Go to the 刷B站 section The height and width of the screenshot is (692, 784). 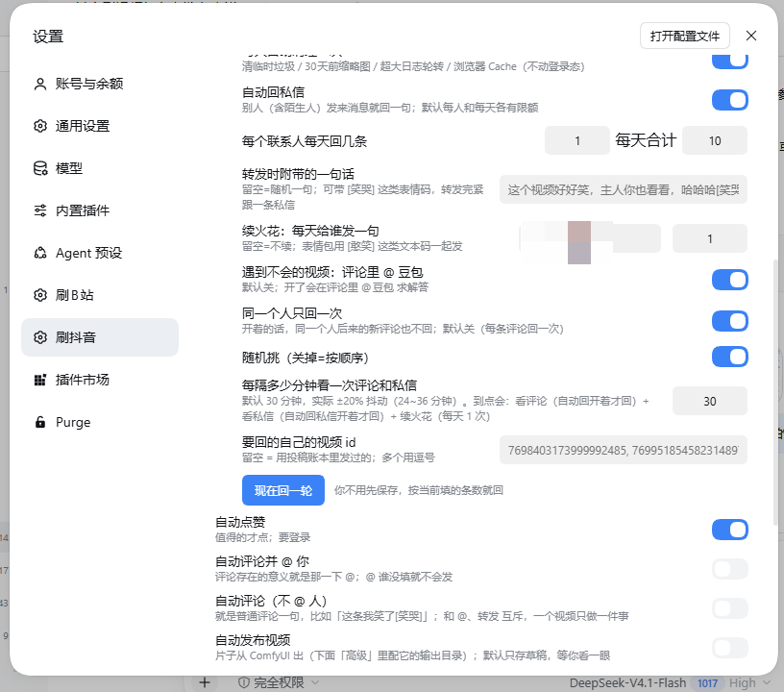point(100,295)
